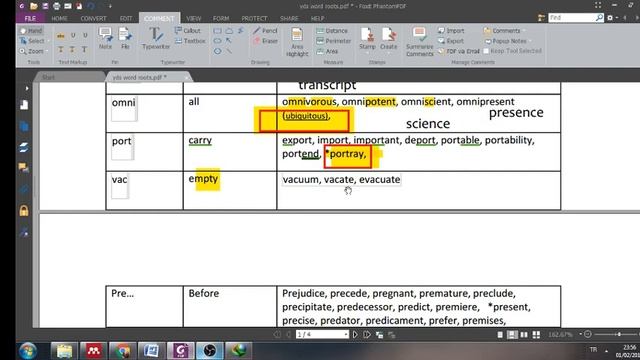The height and width of the screenshot is (360, 640).
Task: Select the cloud drawing tool
Action: point(229,31)
